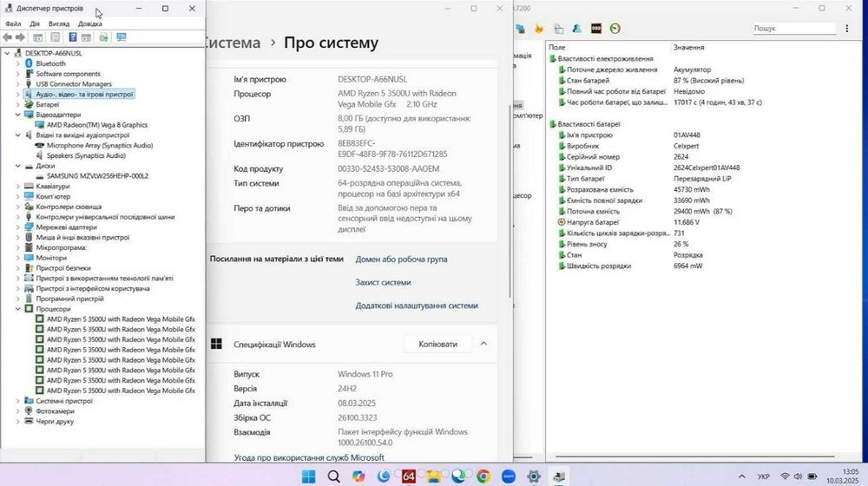Open the Windows Start button on taskbar
The width and height of the screenshot is (868, 486).
[308, 476]
